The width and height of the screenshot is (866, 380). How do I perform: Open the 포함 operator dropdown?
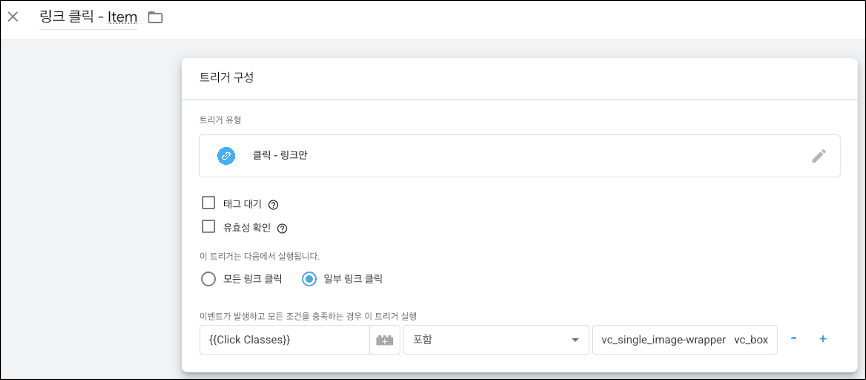pyautogui.click(x=496, y=340)
